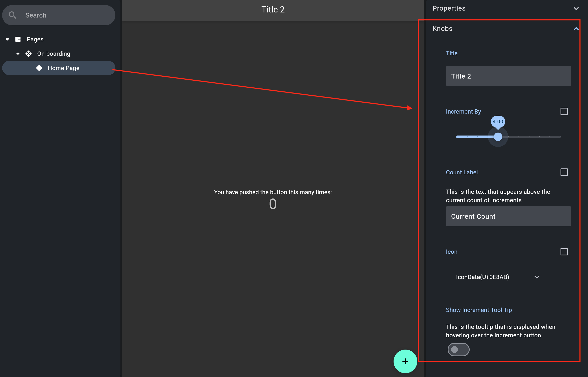
Task: Collapse the Knobs panel chevron
Action: tap(576, 29)
